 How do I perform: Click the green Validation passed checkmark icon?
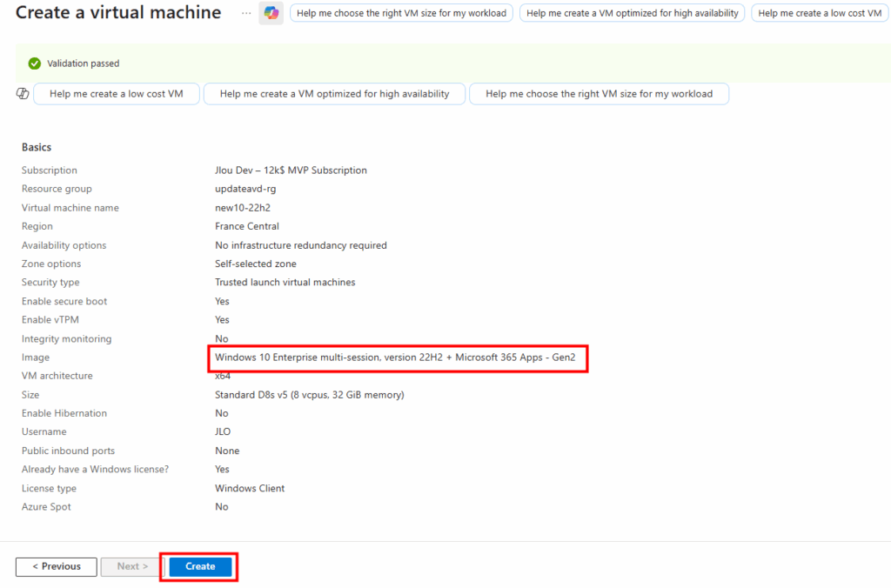click(35, 63)
